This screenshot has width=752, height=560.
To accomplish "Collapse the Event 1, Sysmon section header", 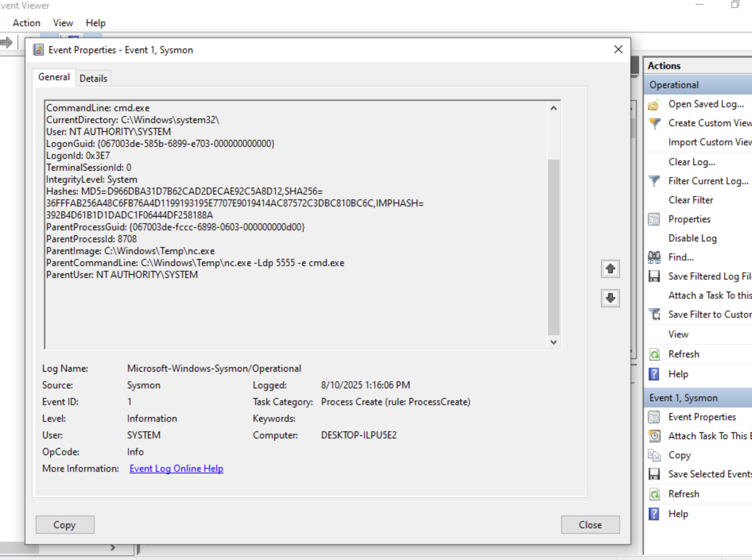I will click(698, 398).
